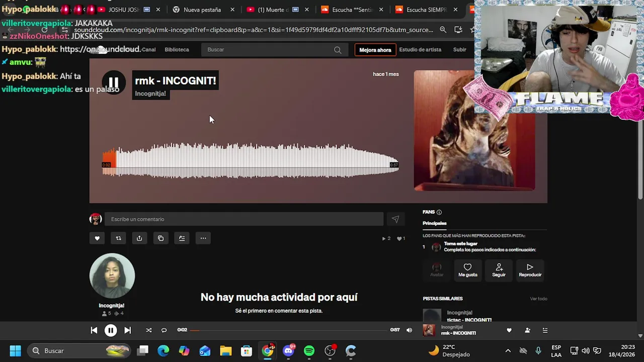The width and height of the screenshot is (644, 362).
Task: Open the 'Subir' upload link
Action: [x=460, y=50]
